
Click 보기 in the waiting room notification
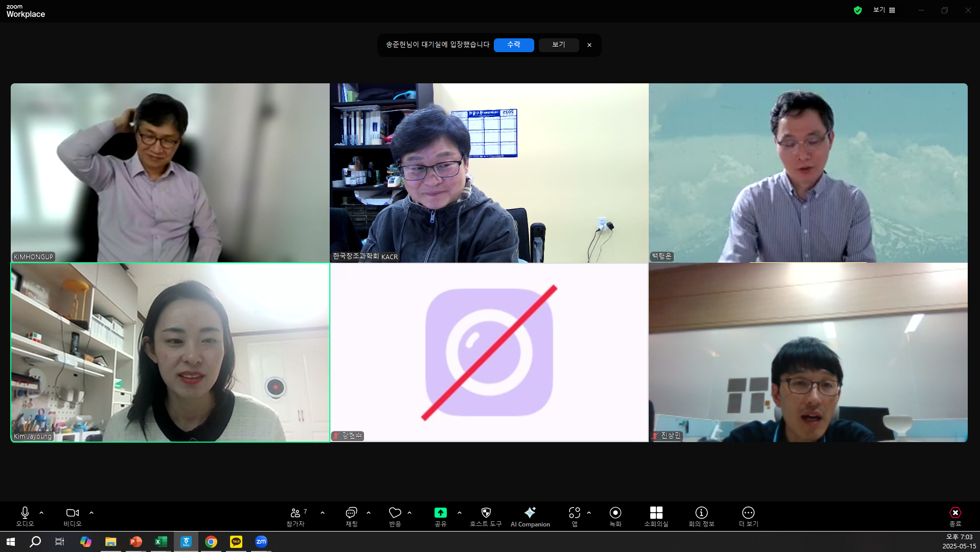559,45
